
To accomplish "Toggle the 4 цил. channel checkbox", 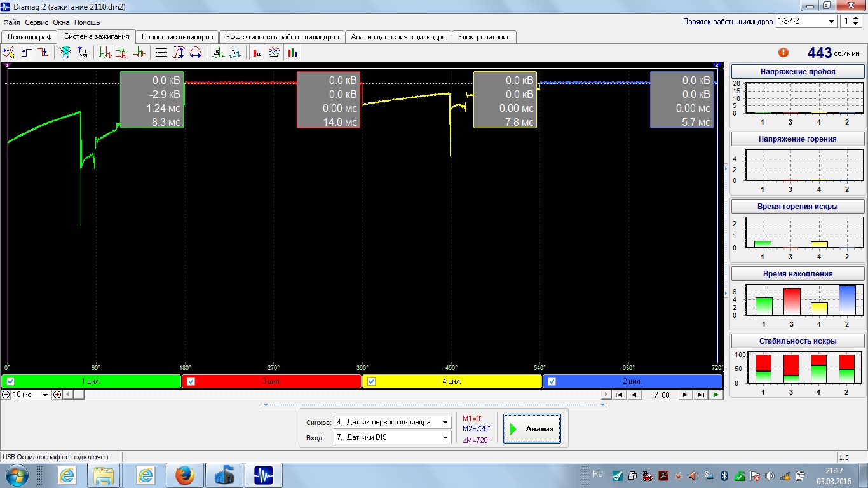I will point(372,382).
